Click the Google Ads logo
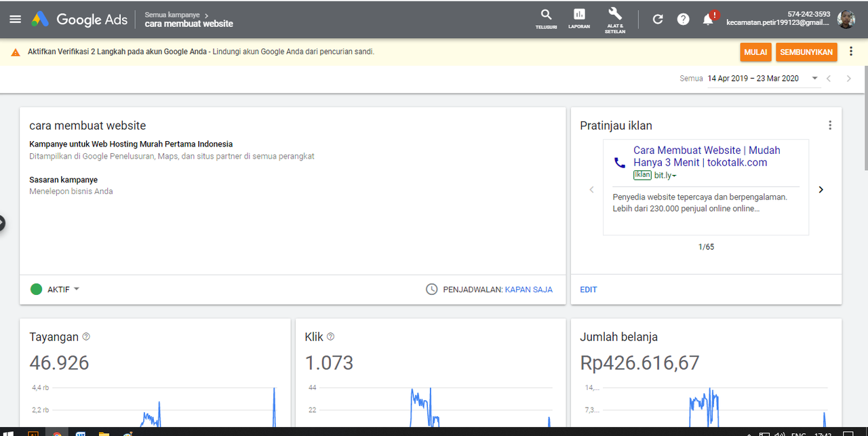Image resolution: width=868 pixels, height=436 pixels. point(79,20)
